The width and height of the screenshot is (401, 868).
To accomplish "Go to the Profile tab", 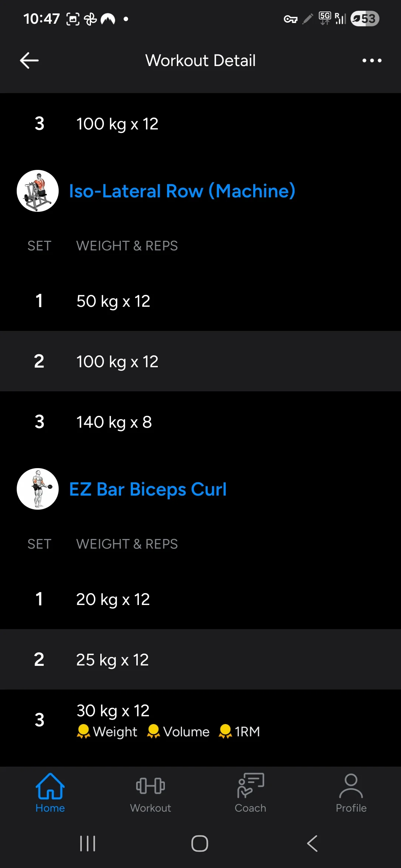I will tap(351, 793).
